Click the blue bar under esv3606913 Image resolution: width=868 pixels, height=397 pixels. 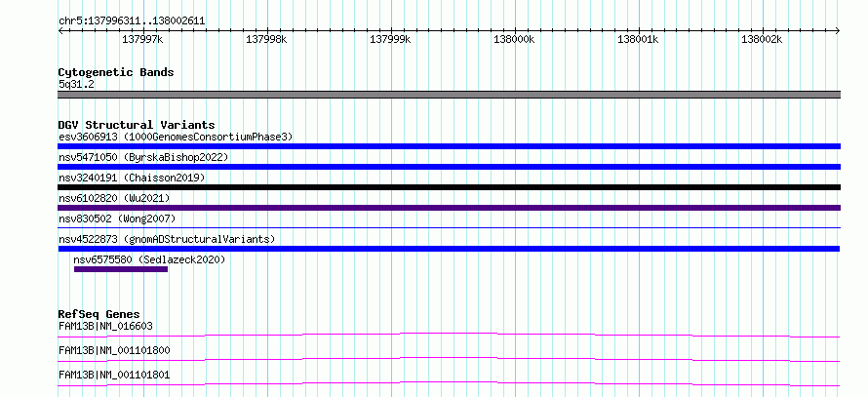pos(449,146)
